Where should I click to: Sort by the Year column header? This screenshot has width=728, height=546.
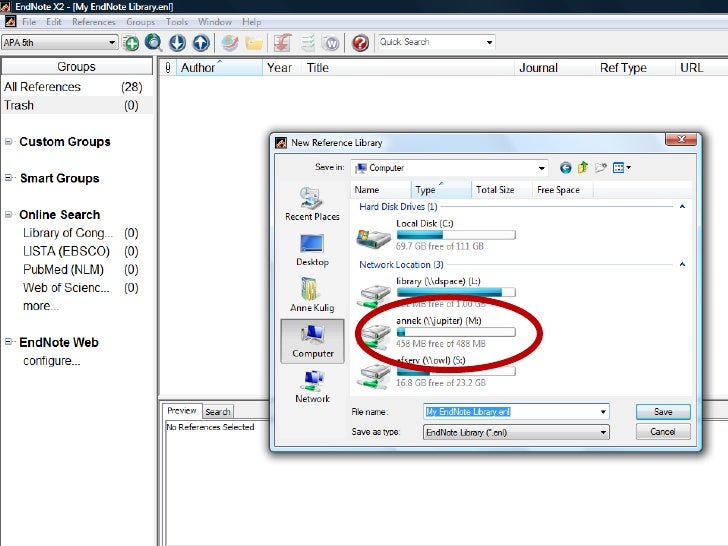click(282, 68)
